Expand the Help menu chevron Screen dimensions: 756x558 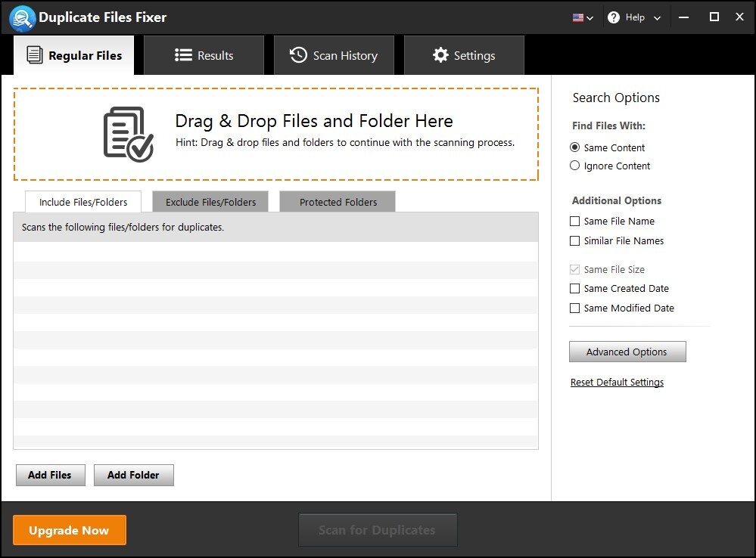coord(657,18)
